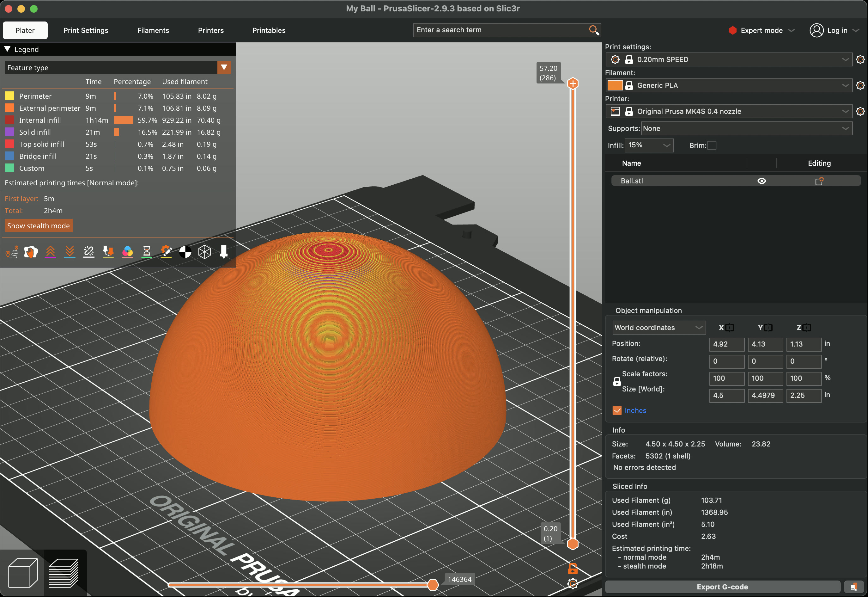The width and height of the screenshot is (868, 597).
Task: Enable the Brim checkbox
Action: pyautogui.click(x=712, y=145)
